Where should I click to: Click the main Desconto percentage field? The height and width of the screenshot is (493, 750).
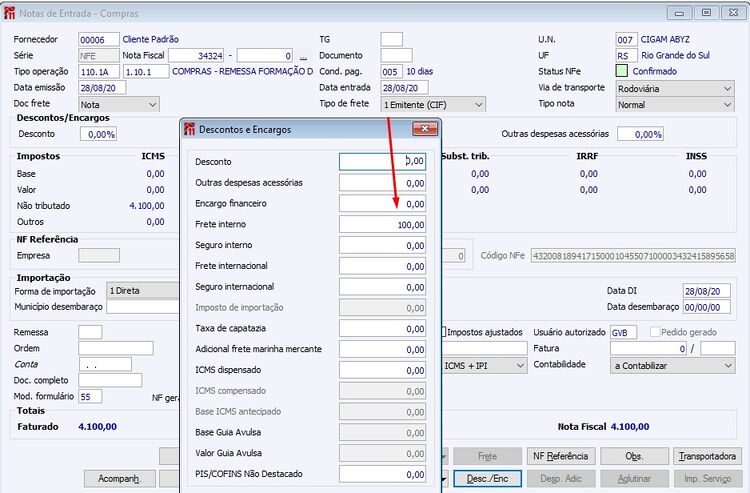point(99,134)
